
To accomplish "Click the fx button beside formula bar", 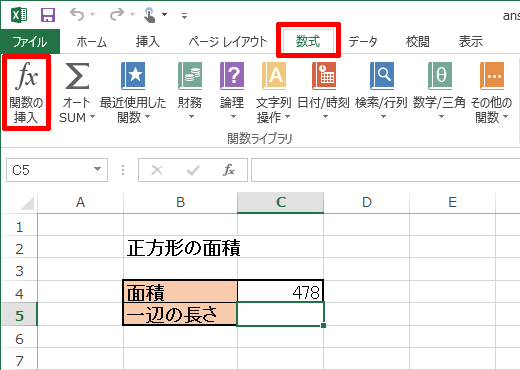I will tap(229, 170).
